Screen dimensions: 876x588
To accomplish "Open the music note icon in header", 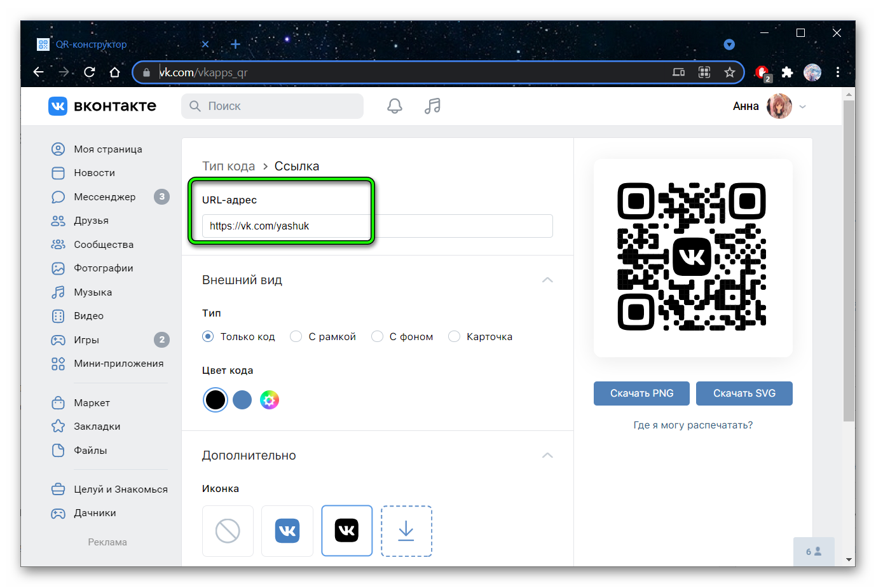I will point(432,106).
